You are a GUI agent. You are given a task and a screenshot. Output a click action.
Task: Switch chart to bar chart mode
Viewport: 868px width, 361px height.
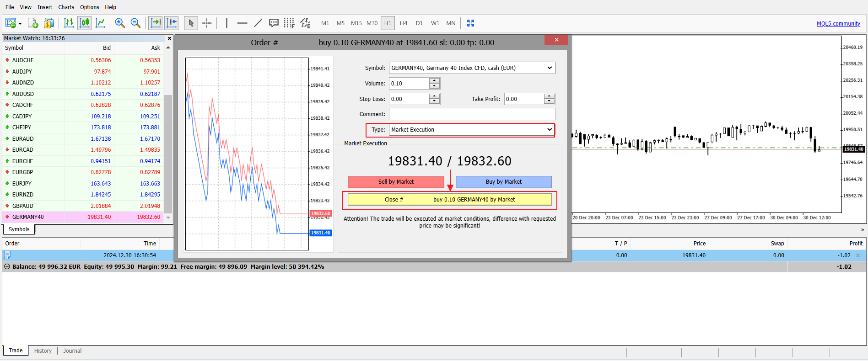69,23
